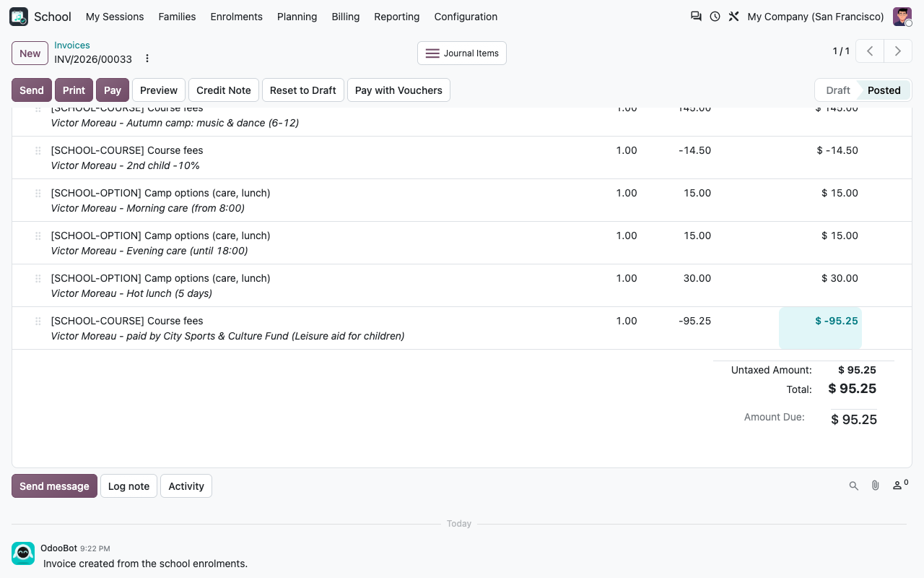Search messages with the magnifier icon

[854, 486]
